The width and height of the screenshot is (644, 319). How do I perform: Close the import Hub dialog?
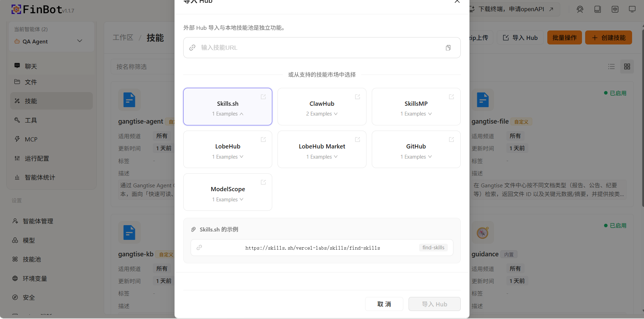click(x=457, y=1)
